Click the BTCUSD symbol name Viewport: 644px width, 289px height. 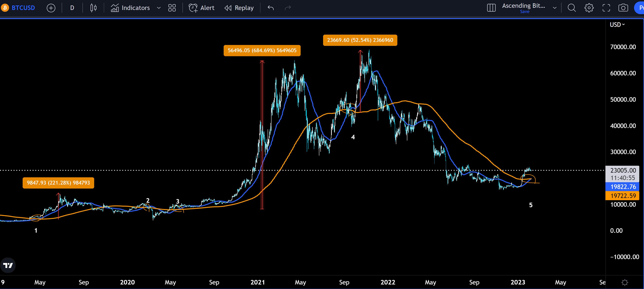pyautogui.click(x=23, y=8)
